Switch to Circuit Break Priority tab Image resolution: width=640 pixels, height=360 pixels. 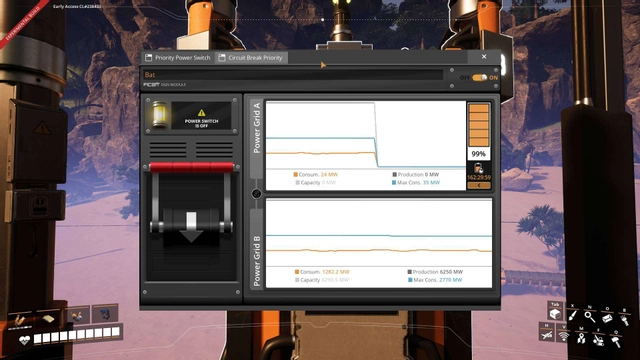pos(251,58)
